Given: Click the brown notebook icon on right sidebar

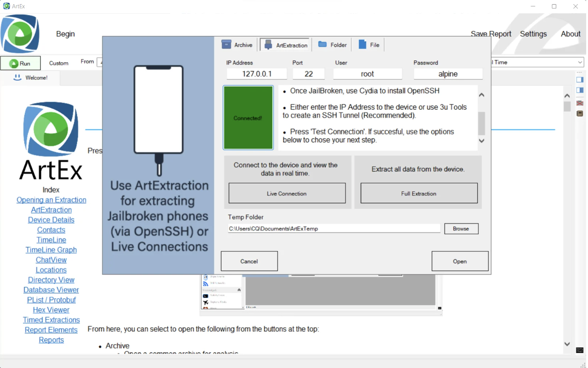Looking at the screenshot, I should [x=580, y=113].
